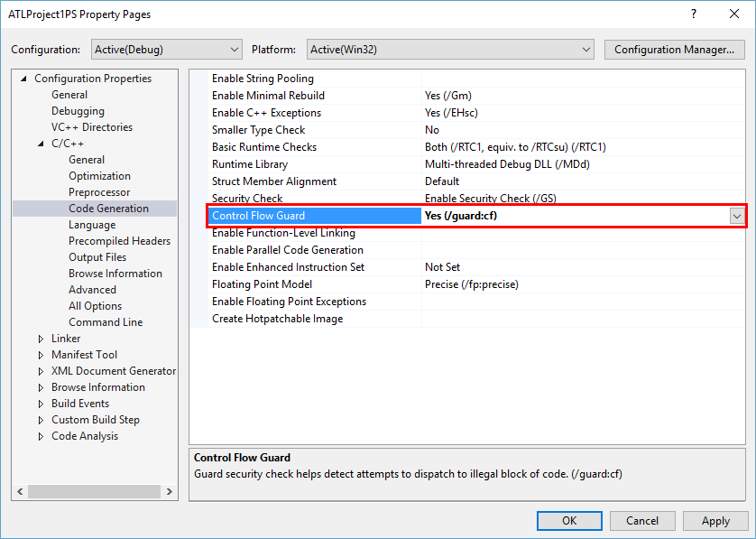Select the Output Files tree item

click(97, 257)
